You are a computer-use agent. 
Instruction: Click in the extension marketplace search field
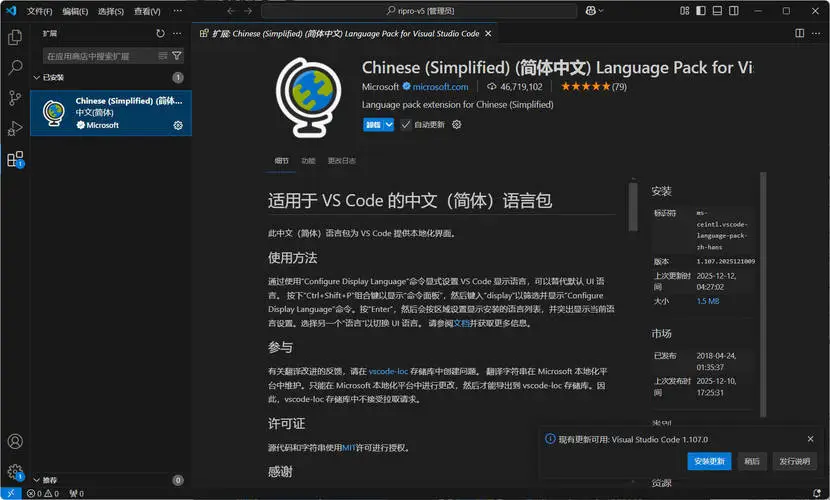[100, 56]
